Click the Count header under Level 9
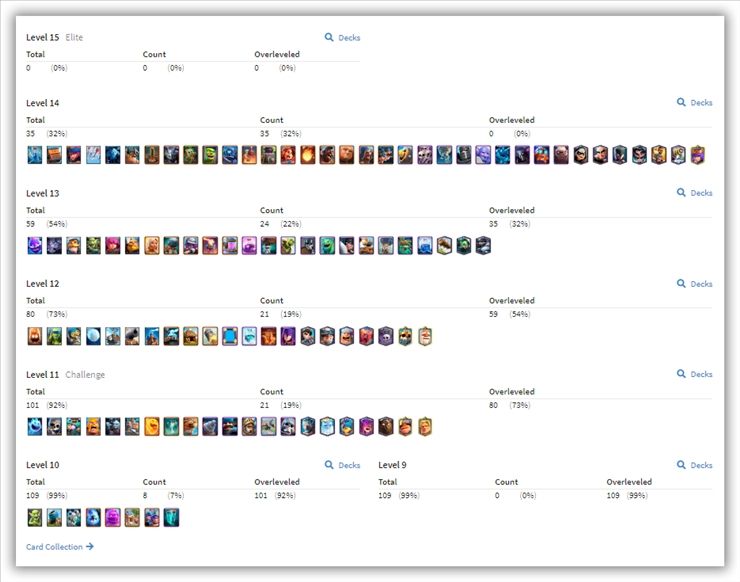This screenshot has width=740, height=582. (x=506, y=482)
